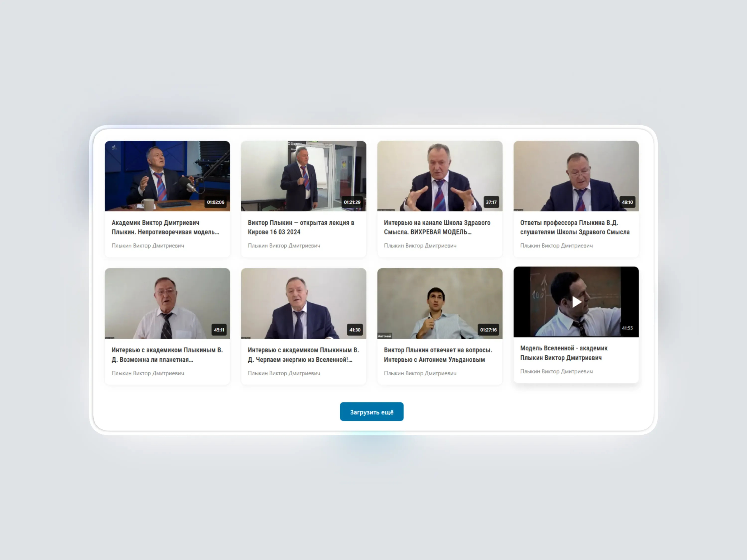Play the Модель Вселенной video via play icon
The width and height of the screenshot is (747, 560).
(576, 302)
